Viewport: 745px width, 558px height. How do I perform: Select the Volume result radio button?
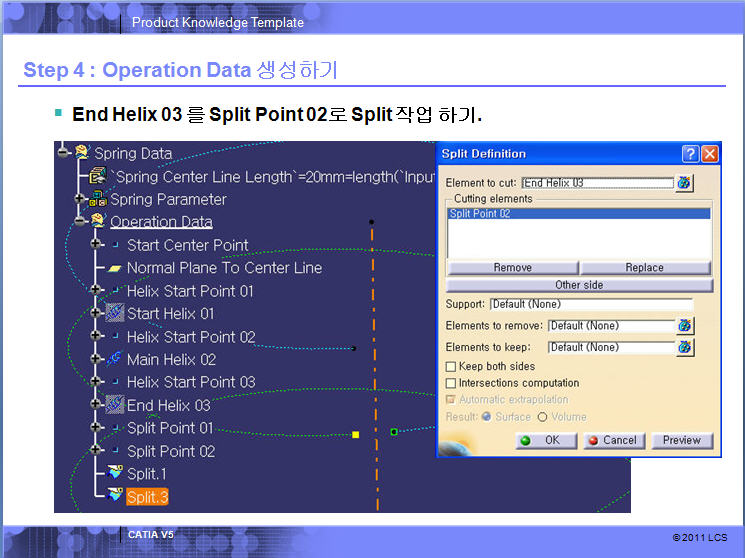pyautogui.click(x=543, y=417)
